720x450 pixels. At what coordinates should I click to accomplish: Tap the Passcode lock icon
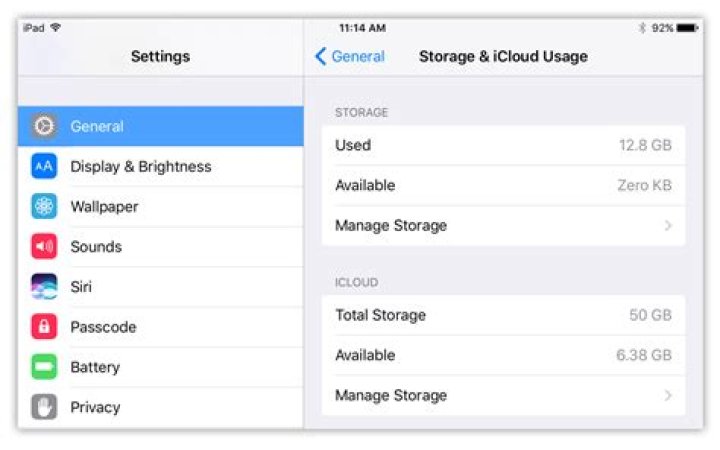point(44,327)
